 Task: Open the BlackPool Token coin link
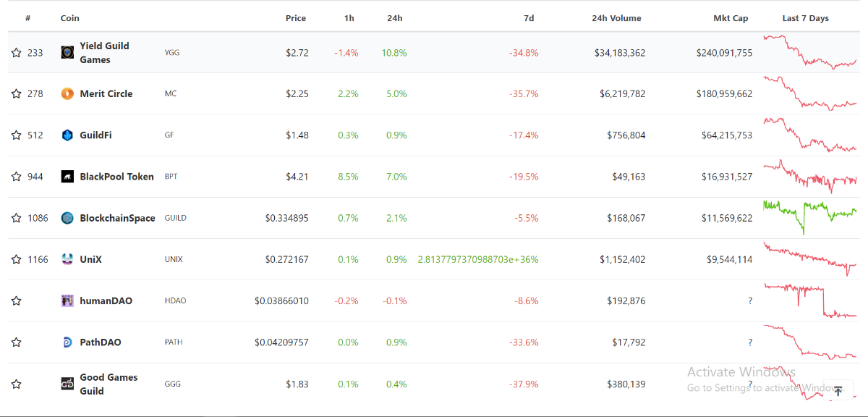tap(116, 177)
